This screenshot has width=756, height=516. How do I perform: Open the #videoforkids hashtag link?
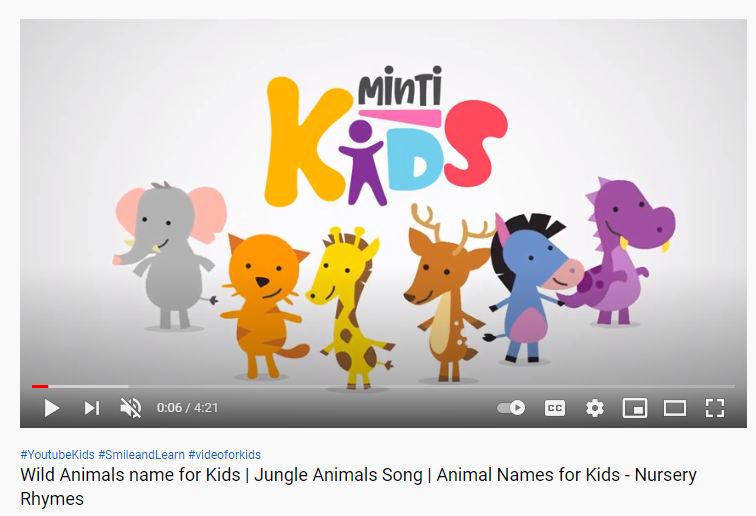coord(225,455)
